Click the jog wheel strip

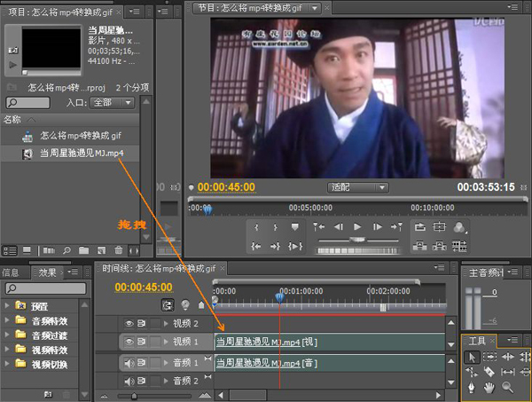coord(358,251)
